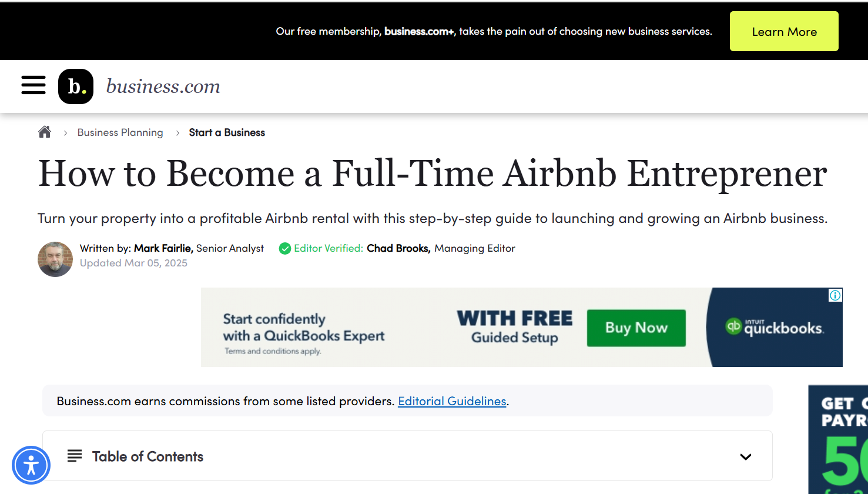Click the QuickBooks logo in the ad

tap(775, 327)
